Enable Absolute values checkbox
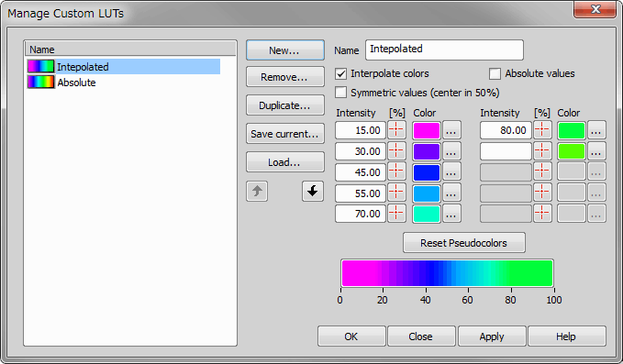Viewport: 623px width, 364px height. 495,73
